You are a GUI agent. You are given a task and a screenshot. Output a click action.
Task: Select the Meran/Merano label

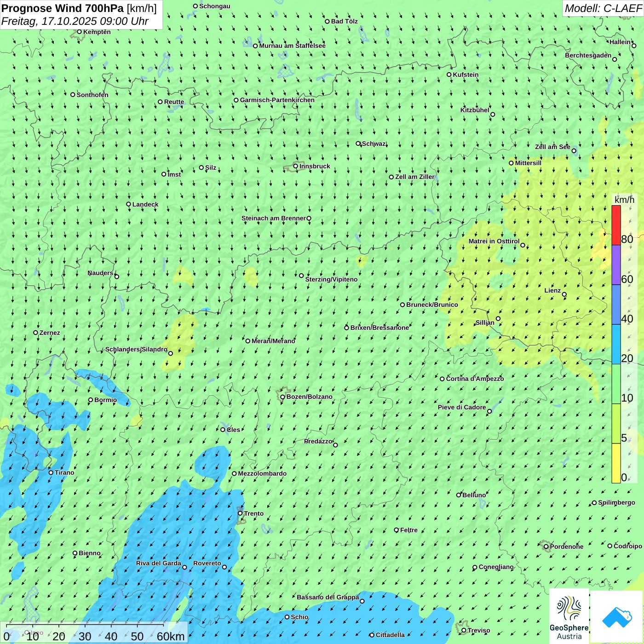point(273,341)
